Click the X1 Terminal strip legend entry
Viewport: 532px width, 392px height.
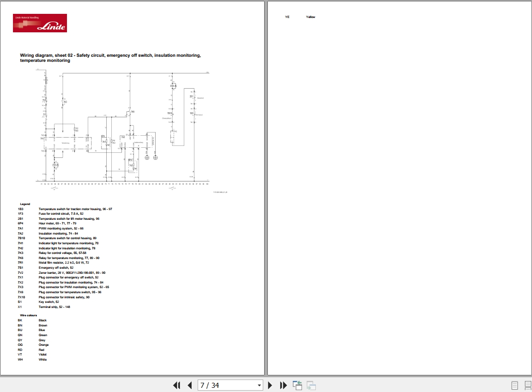tap(44, 307)
